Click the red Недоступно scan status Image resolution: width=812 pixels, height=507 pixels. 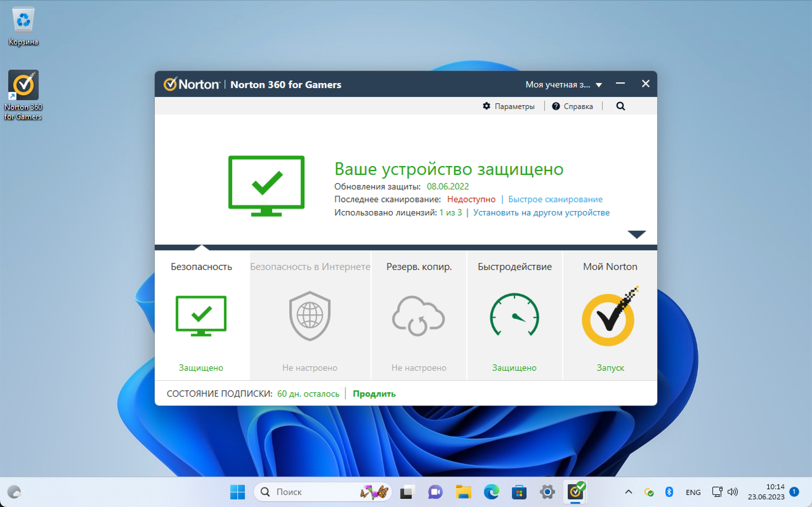tap(471, 199)
